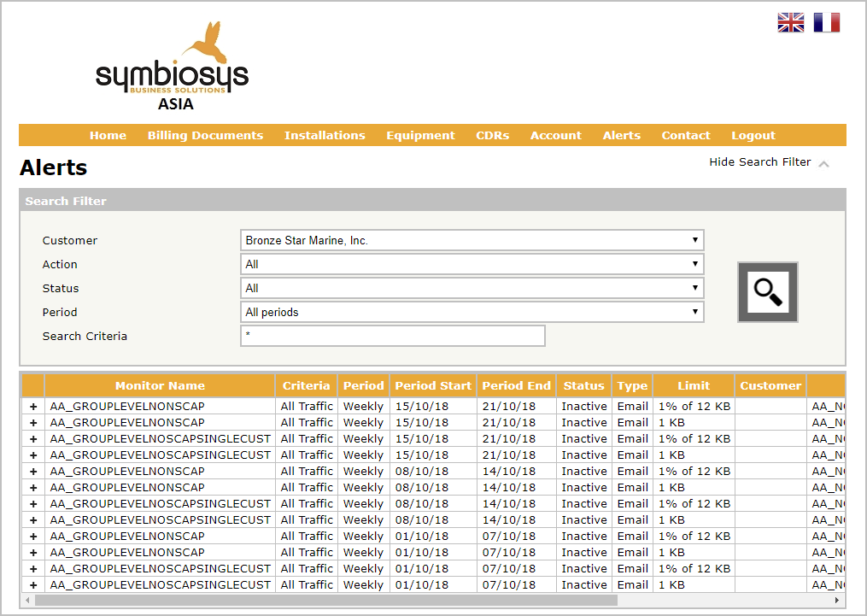Image resolution: width=867 pixels, height=616 pixels.
Task: Switch language with the UK flag
Action: [x=790, y=23]
